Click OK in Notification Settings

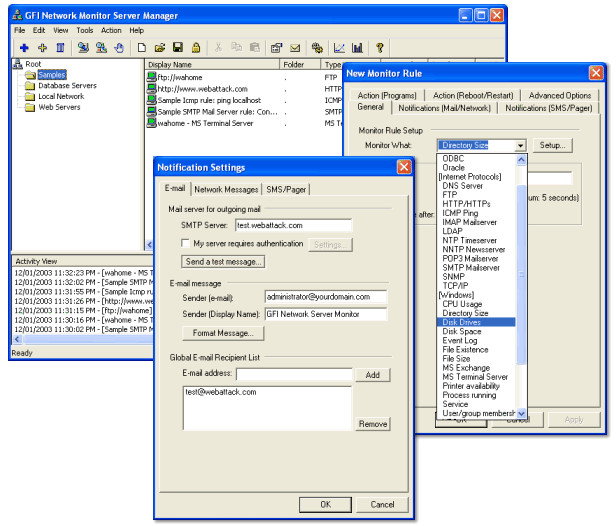tap(325, 504)
